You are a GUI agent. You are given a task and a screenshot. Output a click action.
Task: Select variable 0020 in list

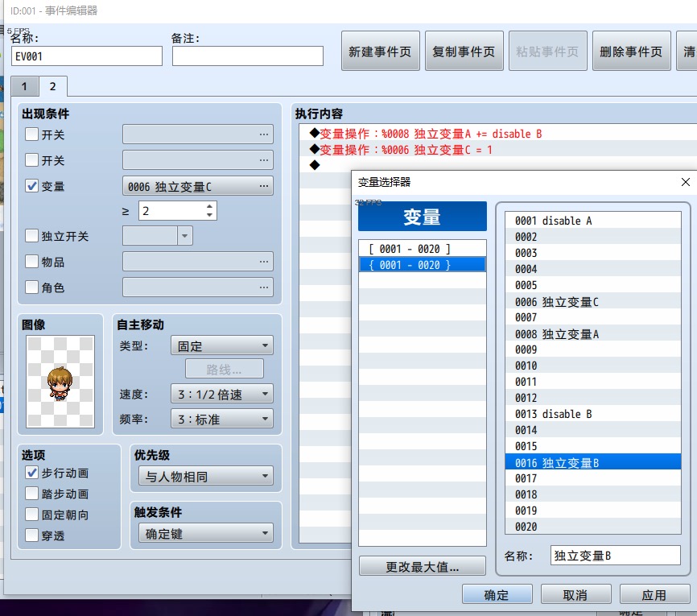tap(593, 527)
